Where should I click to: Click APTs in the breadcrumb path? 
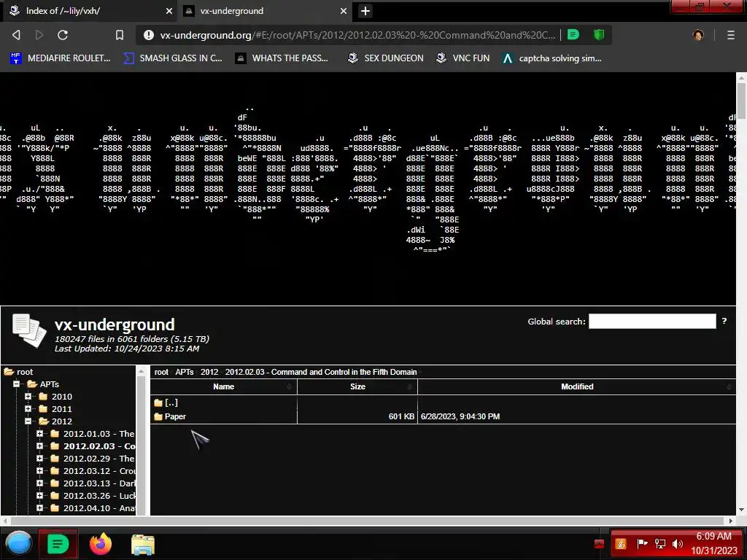(185, 372)
